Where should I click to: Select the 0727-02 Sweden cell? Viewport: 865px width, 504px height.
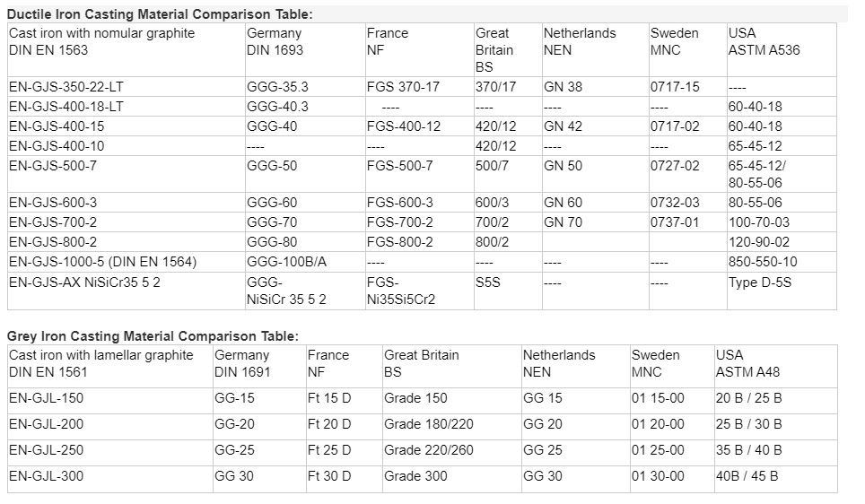click(x=675, y=166)
